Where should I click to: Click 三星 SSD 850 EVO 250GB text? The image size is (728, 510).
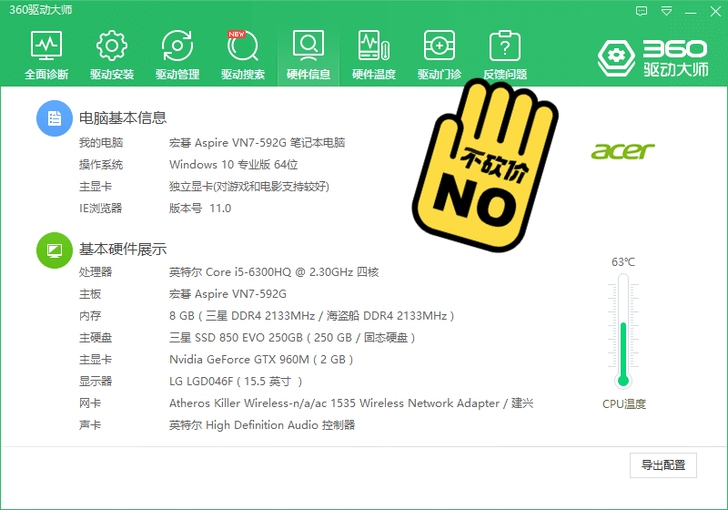click(292, 338)
